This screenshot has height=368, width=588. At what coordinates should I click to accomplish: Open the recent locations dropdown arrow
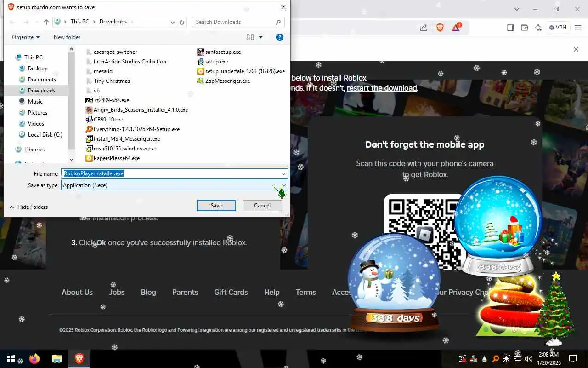tap(37, 22)
